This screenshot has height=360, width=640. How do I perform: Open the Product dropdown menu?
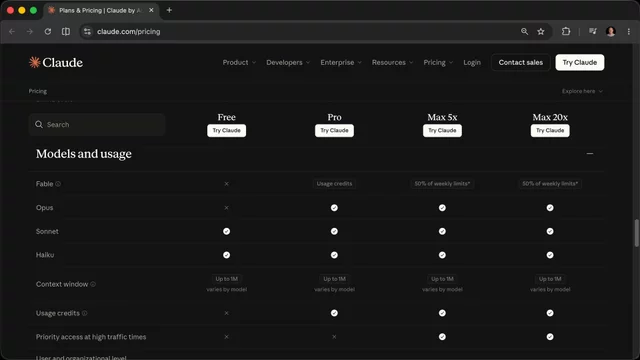tap(239, 62)
